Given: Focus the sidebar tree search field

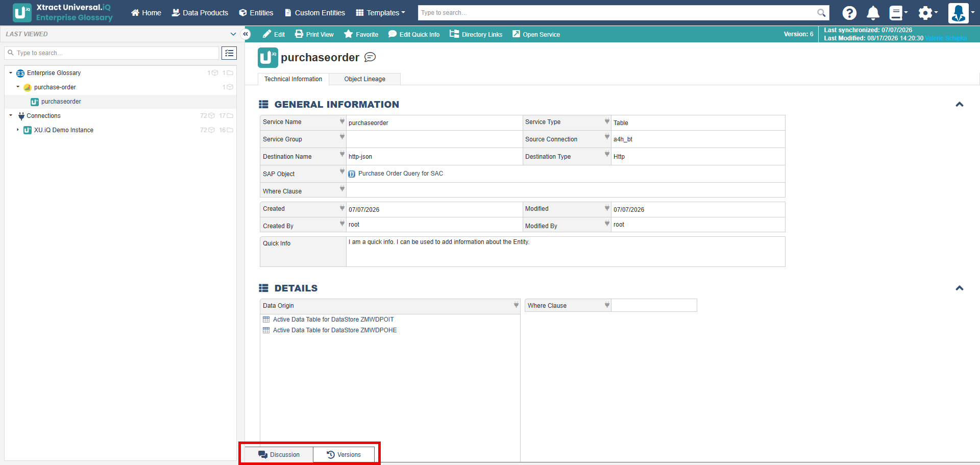Looking at the screenshot, I should [112, 53].
